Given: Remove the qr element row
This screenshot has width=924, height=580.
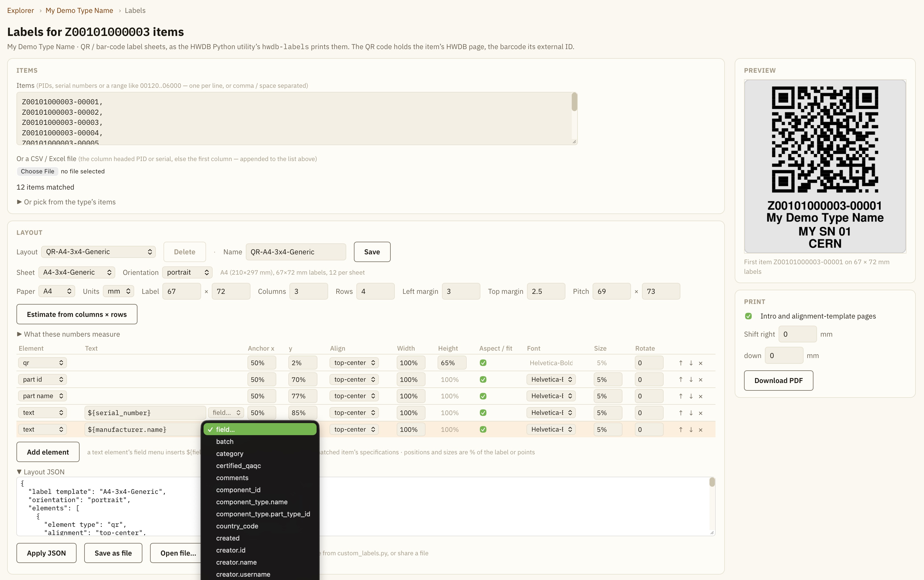Looking at the screenshot, I should click(x=700, y=363).
